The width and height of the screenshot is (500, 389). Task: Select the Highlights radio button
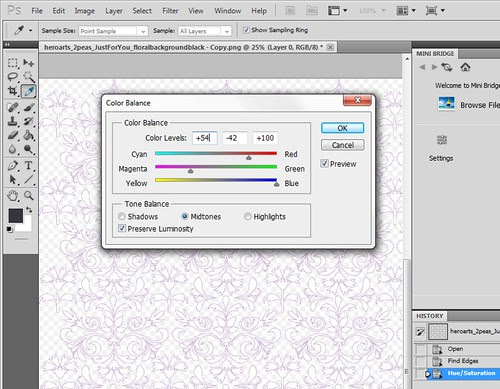pos(247,216)
